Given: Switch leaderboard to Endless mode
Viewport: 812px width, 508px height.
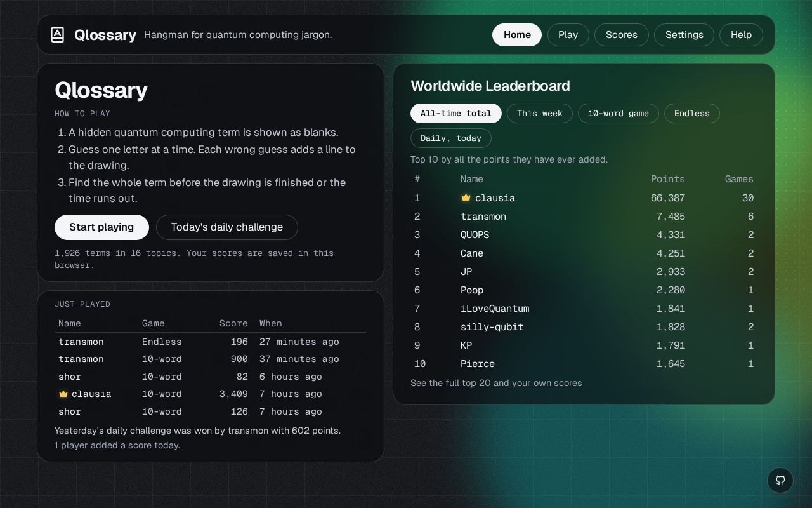Looking at the screenshot, I should pyautogui.click(x=691, y=114).
